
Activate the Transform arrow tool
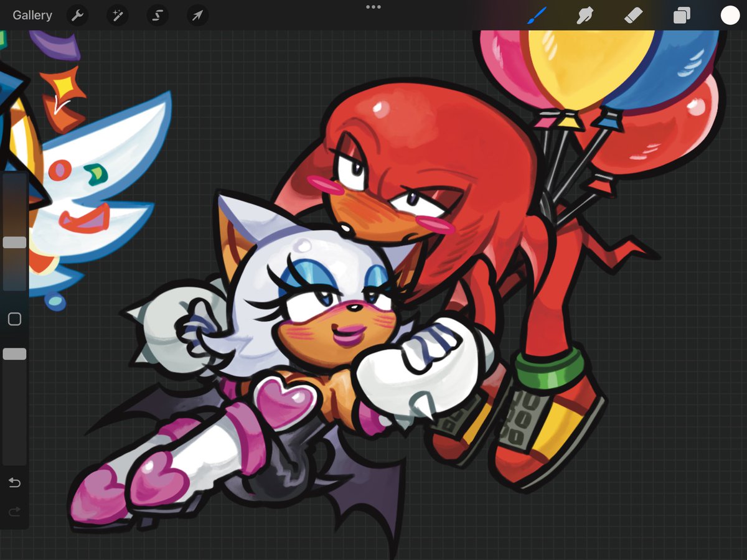pyautogui.click(x=197, y=16)
